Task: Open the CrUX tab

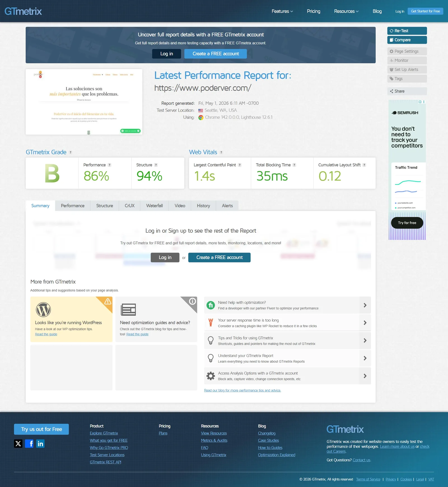Action: coord(130,206)
